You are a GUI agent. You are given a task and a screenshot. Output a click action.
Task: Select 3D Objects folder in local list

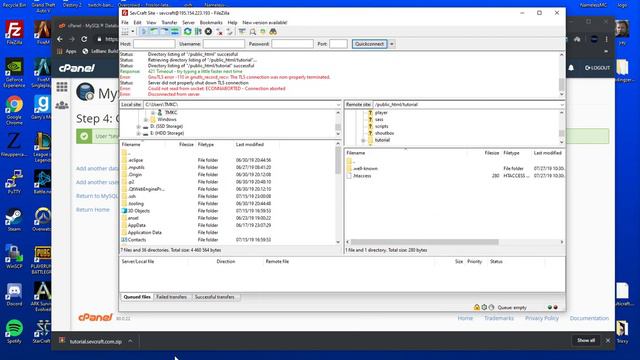pos(139,211)
